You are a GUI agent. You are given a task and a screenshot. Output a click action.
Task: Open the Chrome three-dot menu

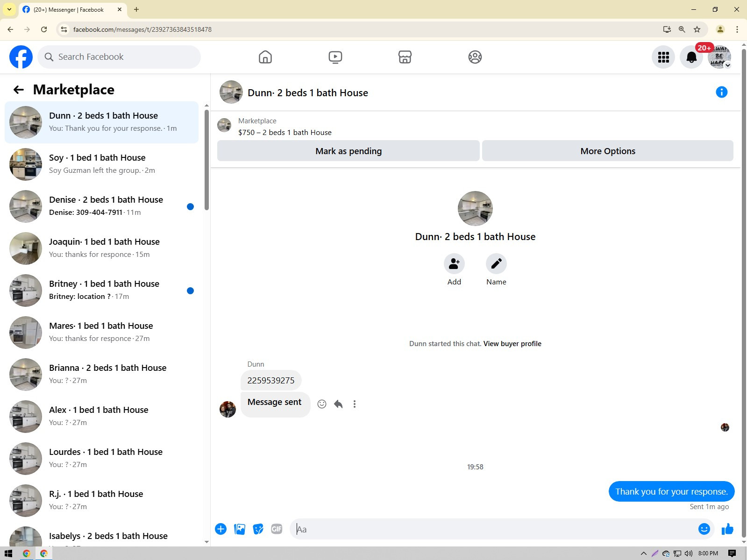tap(737, 29)
